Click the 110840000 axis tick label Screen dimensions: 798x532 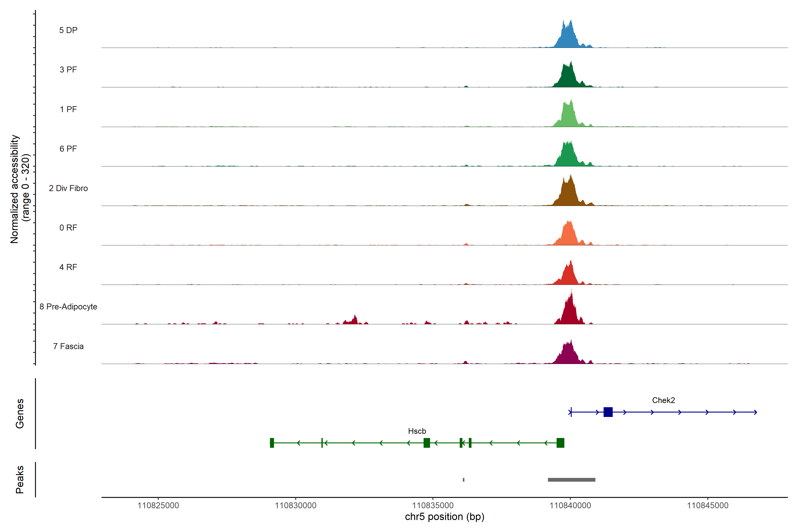tap(570, 506)
